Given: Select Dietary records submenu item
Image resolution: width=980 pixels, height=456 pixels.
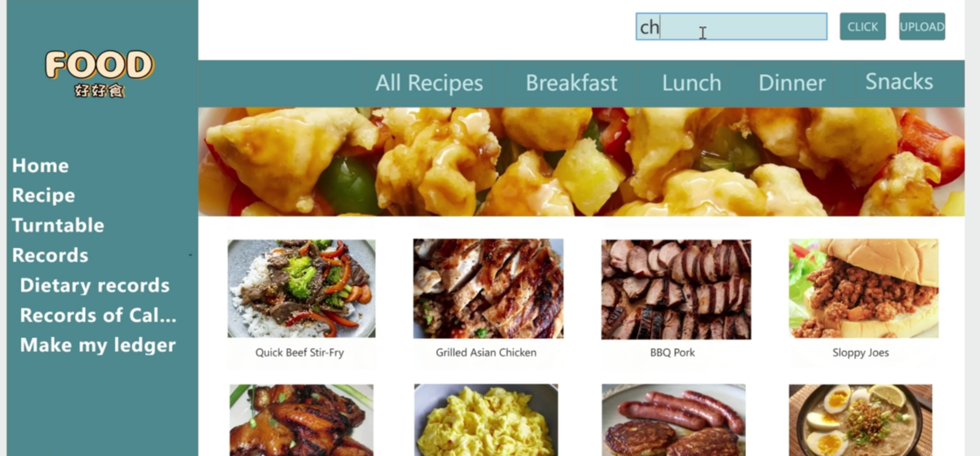Looking at the screenshot, I should tap(95, 285).
